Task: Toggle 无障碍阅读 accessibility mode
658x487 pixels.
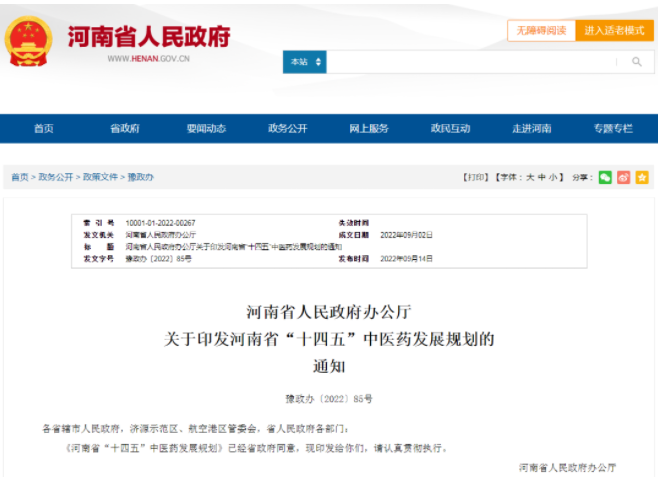Action: click(541, 31)
